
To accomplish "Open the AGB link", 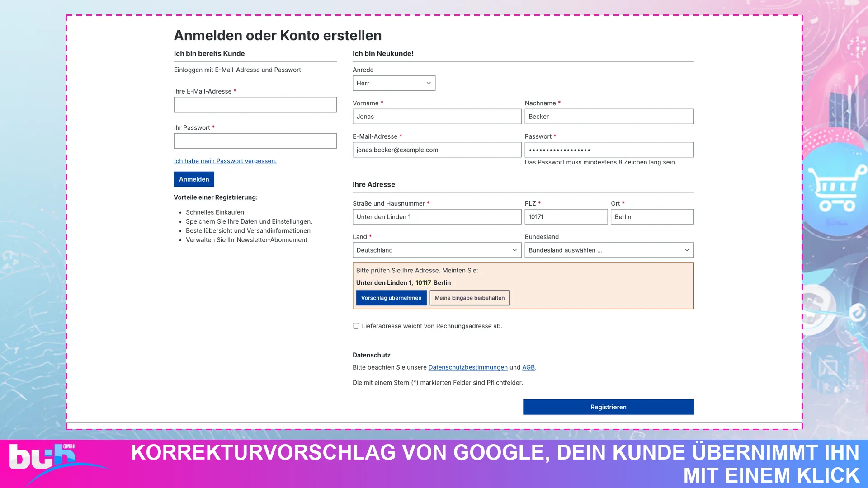I will [528, 367].
